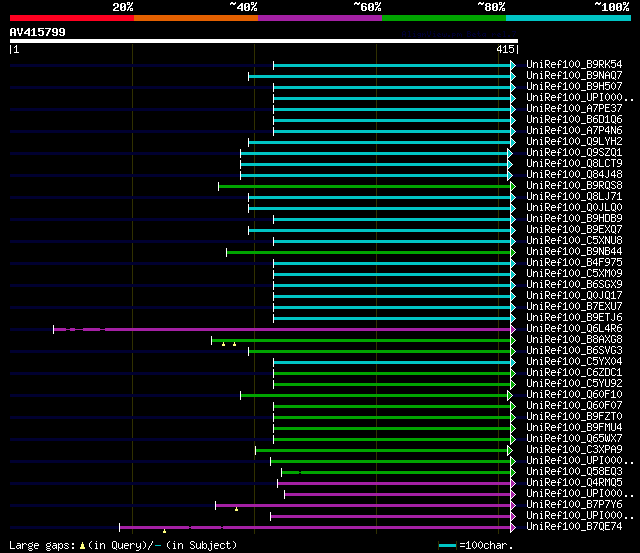
Task: Select the AV415799 query name
Action: click(38, 32)
